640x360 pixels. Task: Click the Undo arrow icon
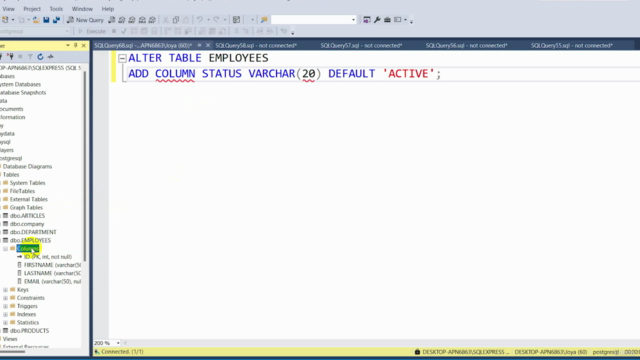pyautogui.click(x=200, y=20)
